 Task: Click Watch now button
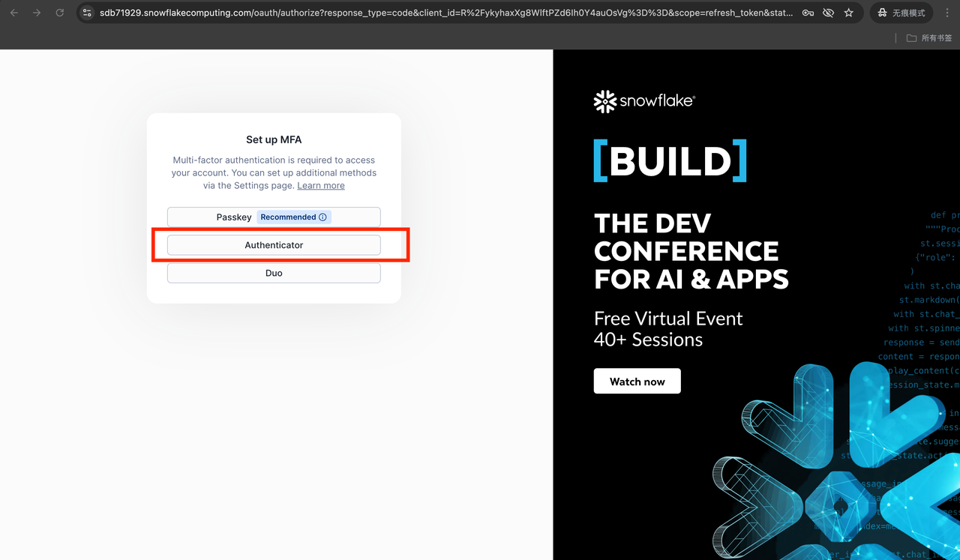click(637, 381)
